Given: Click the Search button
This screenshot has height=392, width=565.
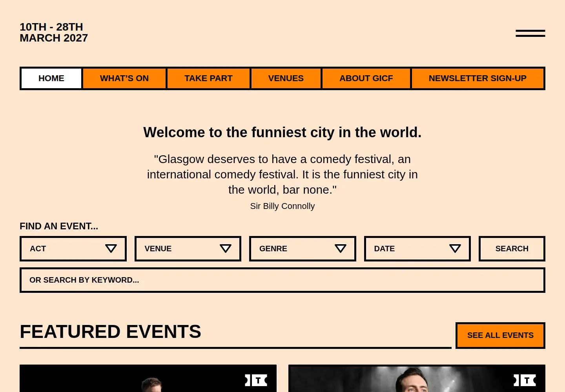Looking at the screenshot, I should 512,249.
